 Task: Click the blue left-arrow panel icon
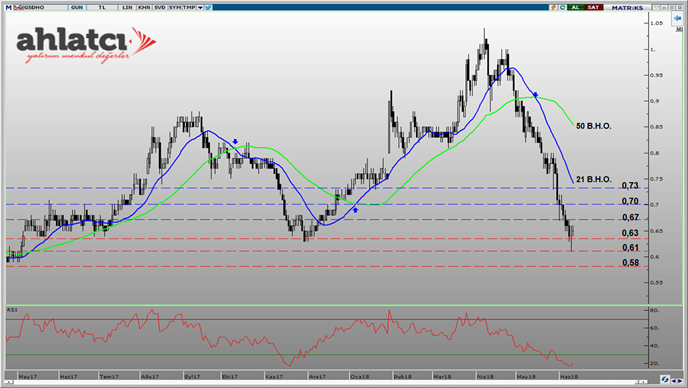pos(677,18)
